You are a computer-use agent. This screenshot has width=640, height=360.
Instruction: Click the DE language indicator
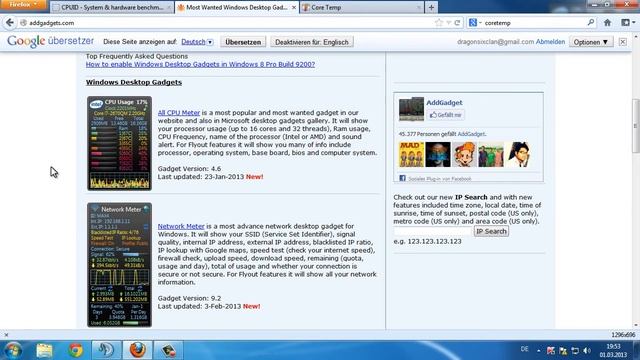pos(524,349)
